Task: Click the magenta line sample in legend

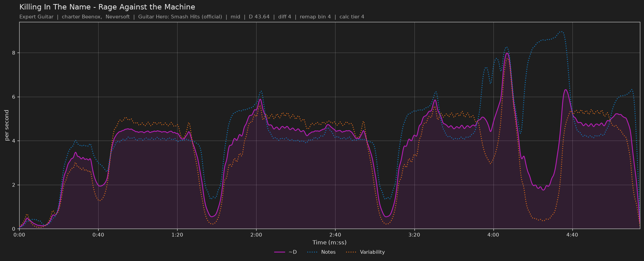Action: 280,252
